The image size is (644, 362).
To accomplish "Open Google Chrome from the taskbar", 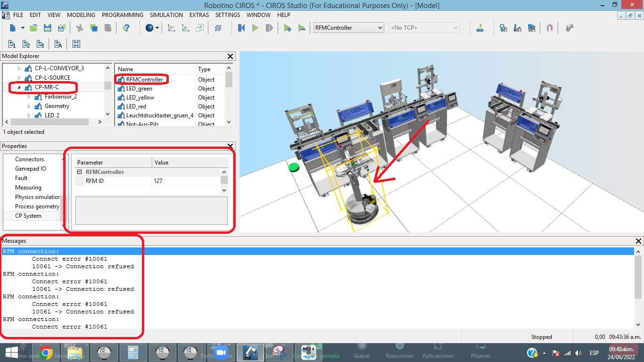I will pyautogui.click(x=46, y=353).
